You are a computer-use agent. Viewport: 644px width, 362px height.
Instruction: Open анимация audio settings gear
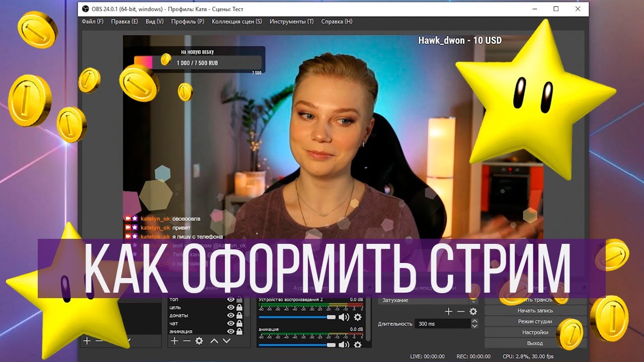click(x=358, y=345)
